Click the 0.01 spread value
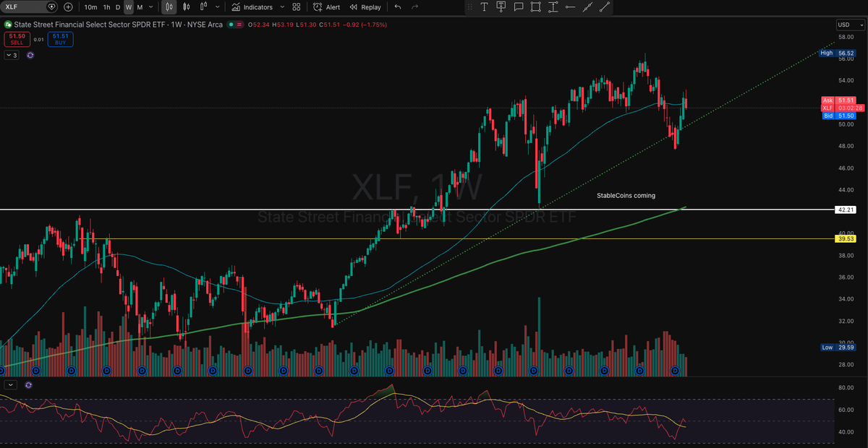 point(39,39)
